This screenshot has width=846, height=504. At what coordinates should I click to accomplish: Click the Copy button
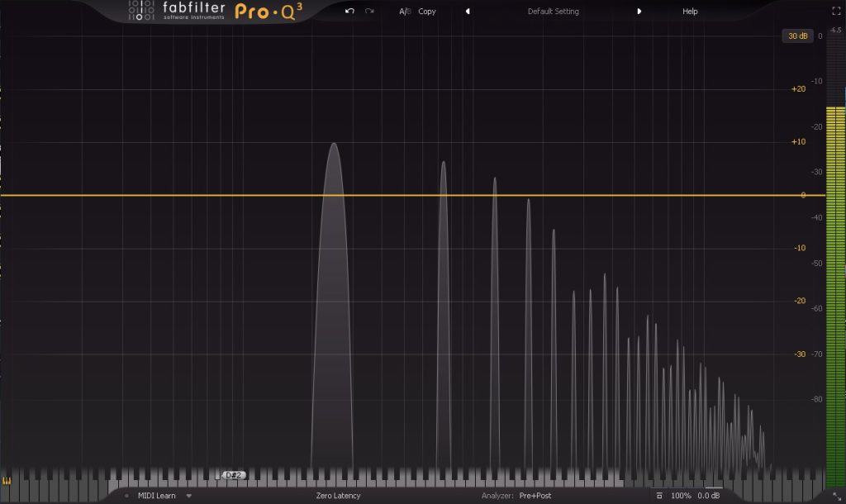coord(427,11)
